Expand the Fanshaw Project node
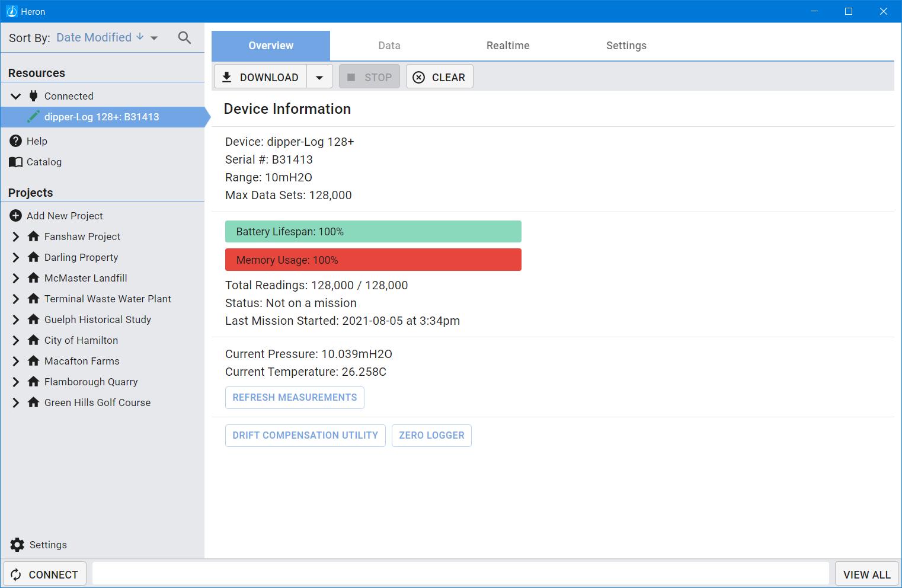Screen dimensions: 902x588 (16, 237)
